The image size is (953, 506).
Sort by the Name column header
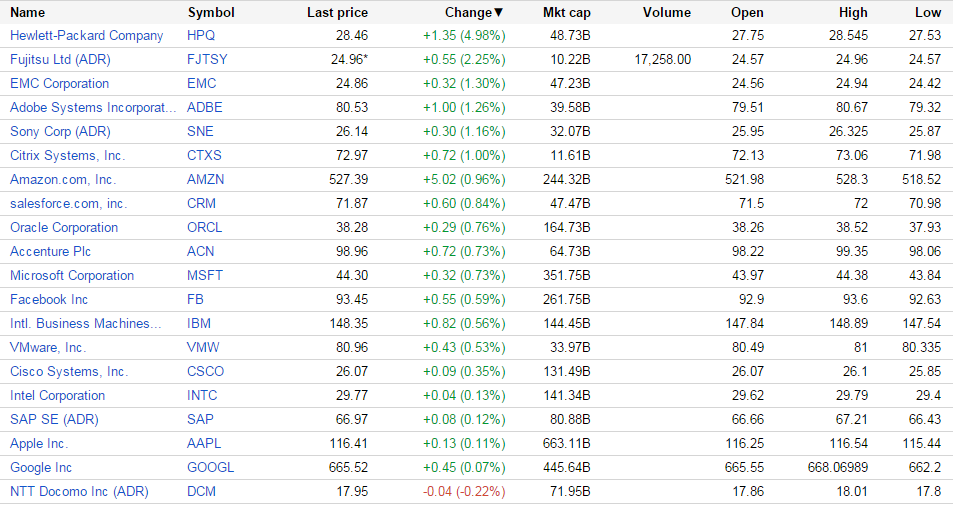(28, 13)
